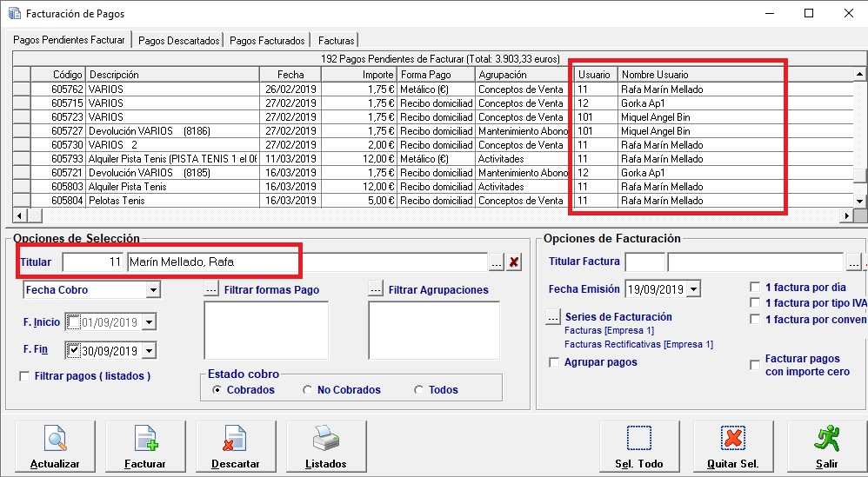Open the Facturas tab
Screen dimensions: 868x477
tap(336, 40)
